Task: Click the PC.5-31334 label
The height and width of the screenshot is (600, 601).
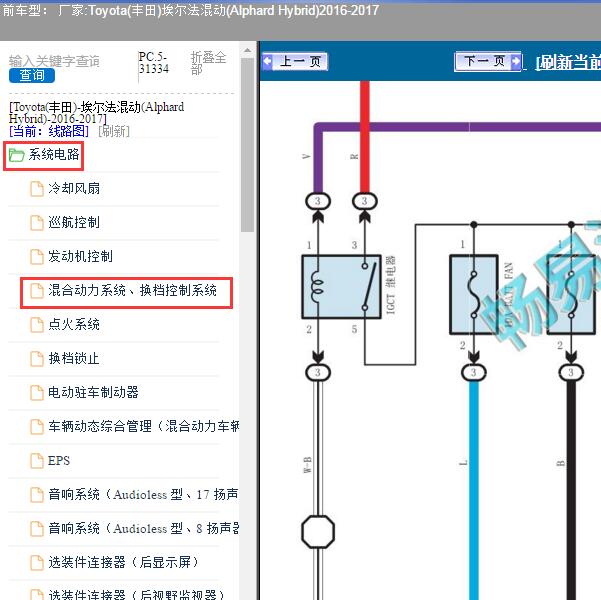Action: click(153, 63)
